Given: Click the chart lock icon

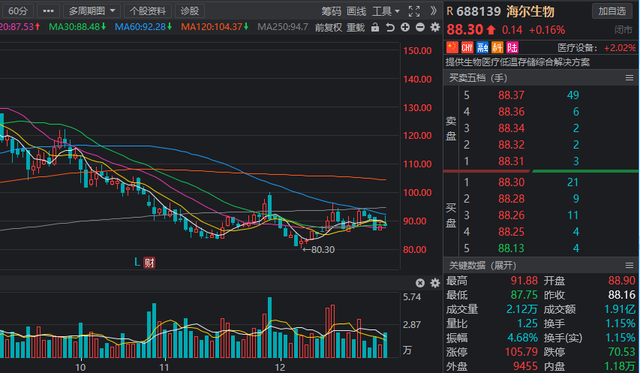Looking at the screenshot, I should point(375,27).
